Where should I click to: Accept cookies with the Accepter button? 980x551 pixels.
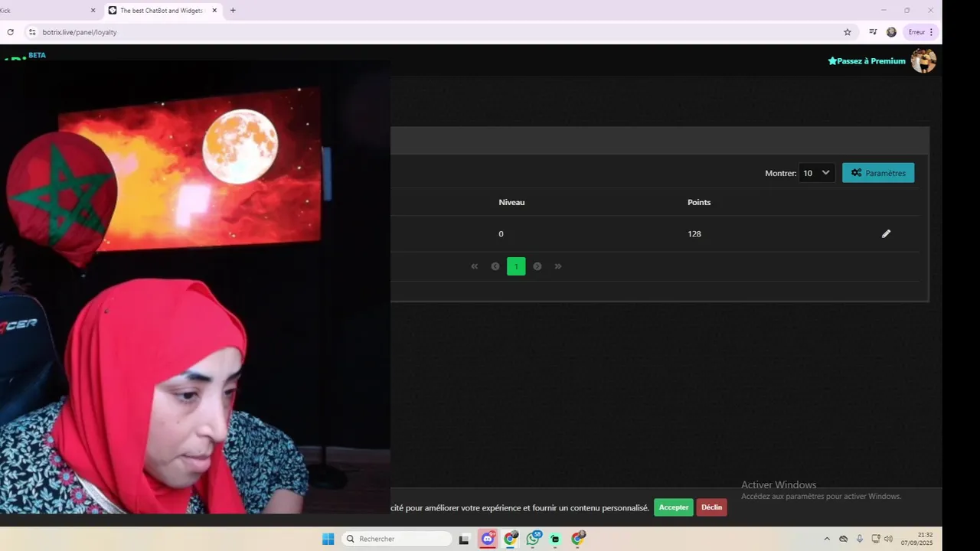pyautogui.click(x=674, y=507)
